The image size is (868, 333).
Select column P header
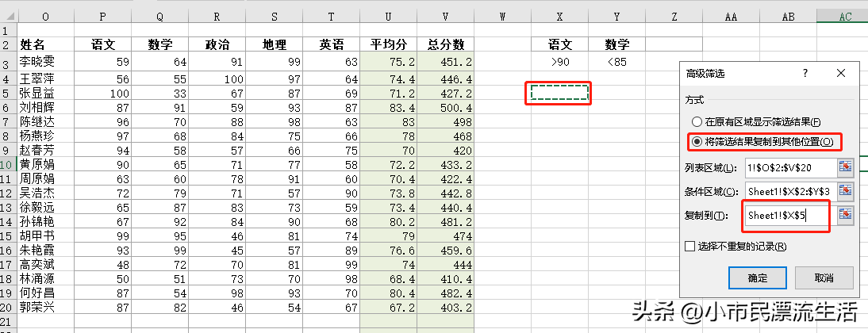pos(102,17)
